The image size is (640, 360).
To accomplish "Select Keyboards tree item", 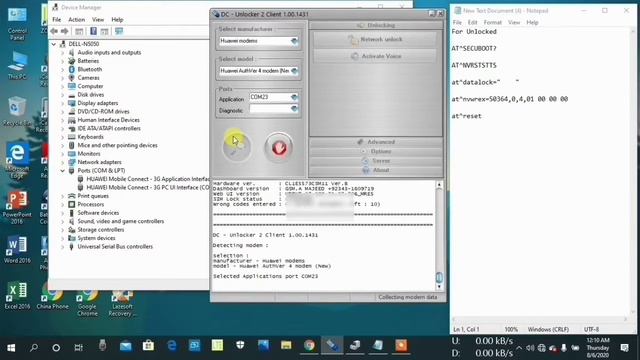I will (86, 137).
